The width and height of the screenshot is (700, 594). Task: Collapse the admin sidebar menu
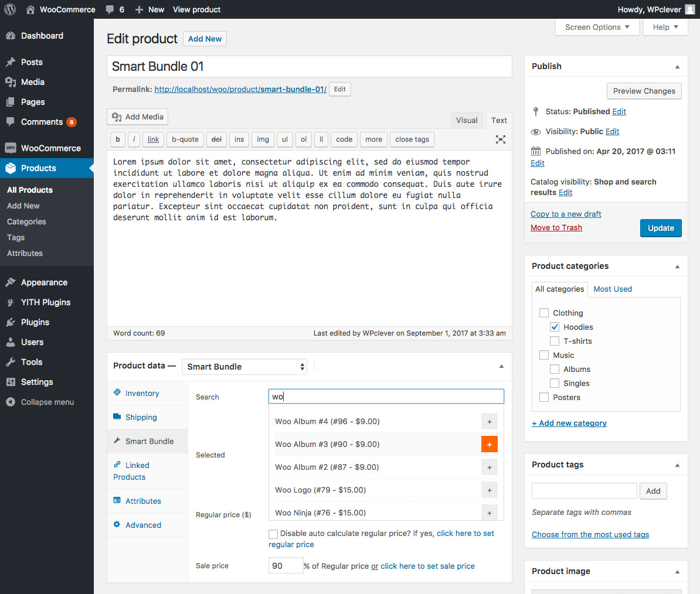(x=47, y=402)
